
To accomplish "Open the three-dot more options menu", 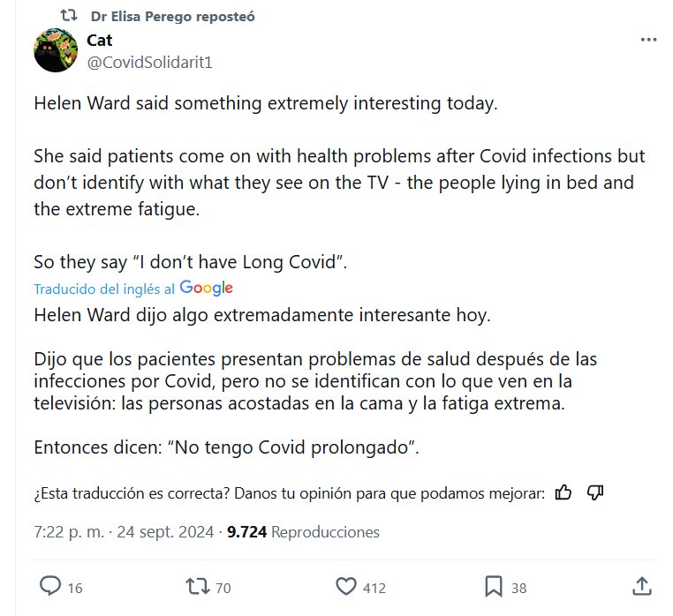I will tap(648, 41).
